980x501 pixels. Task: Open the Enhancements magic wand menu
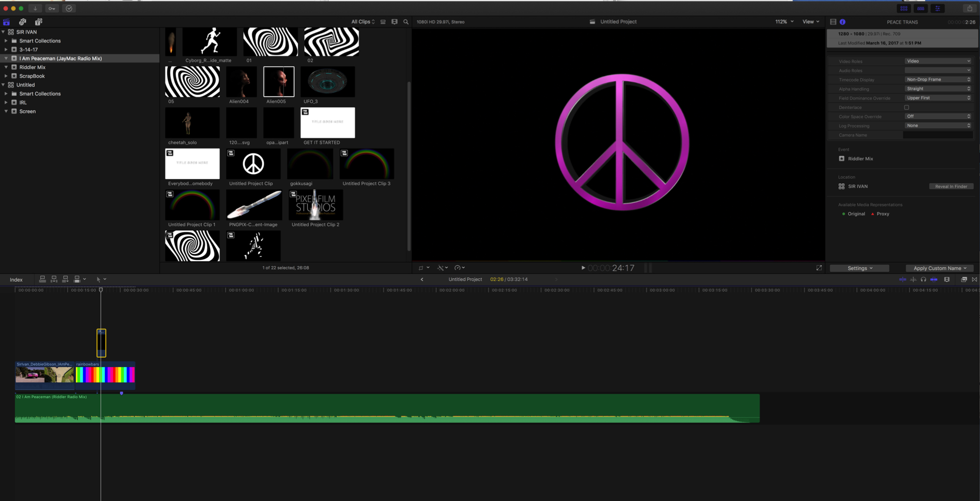point(442,268)
